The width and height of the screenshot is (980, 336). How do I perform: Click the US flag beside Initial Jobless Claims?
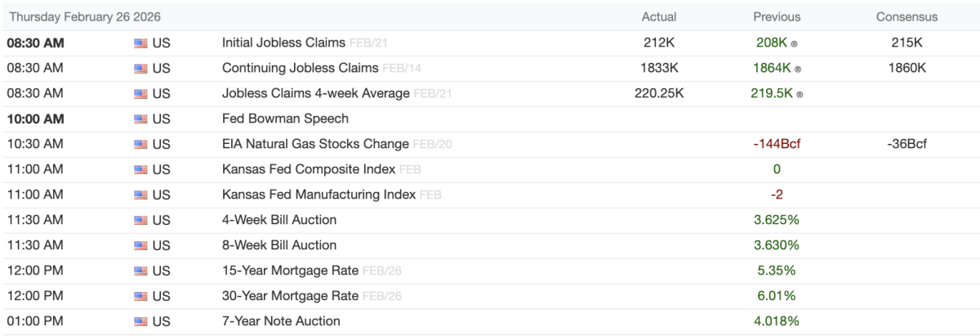[x=140, y=43]
